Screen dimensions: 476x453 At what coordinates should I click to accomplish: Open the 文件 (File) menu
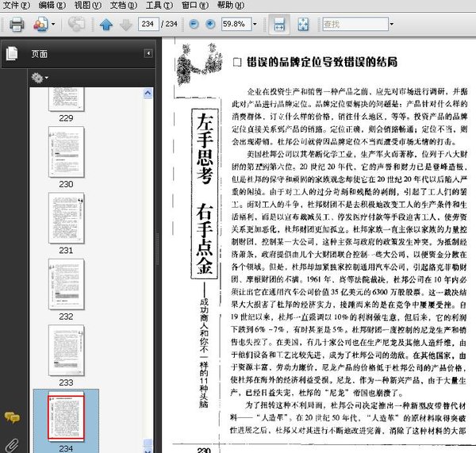[17, 6]
